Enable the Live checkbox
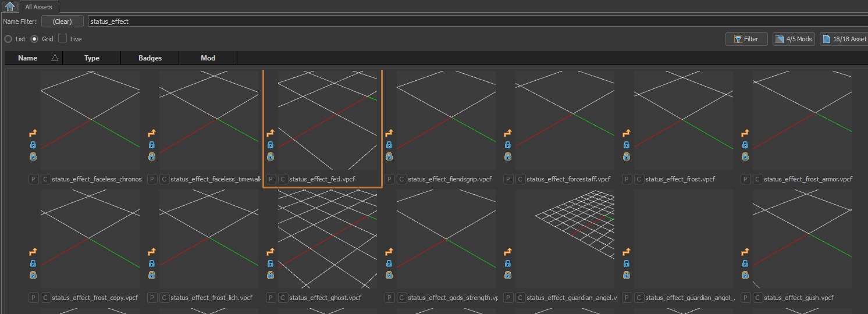The width and height of the screenshot is (868, 314). 63,39
